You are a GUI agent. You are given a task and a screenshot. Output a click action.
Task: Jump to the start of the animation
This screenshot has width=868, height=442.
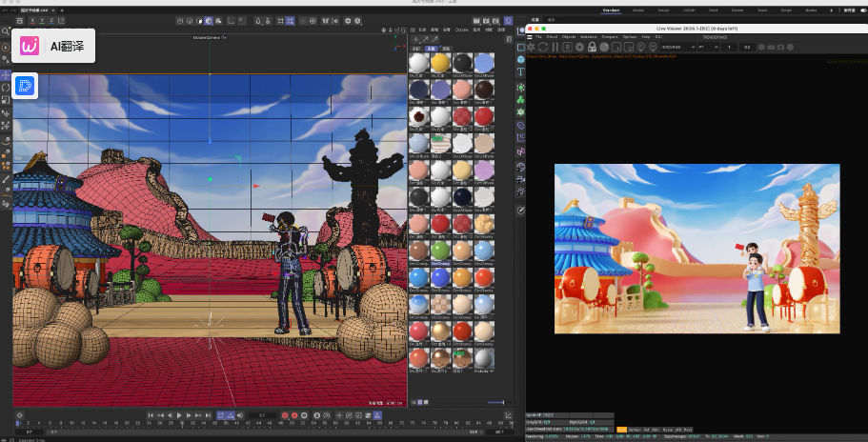click(x=151, y=415)
